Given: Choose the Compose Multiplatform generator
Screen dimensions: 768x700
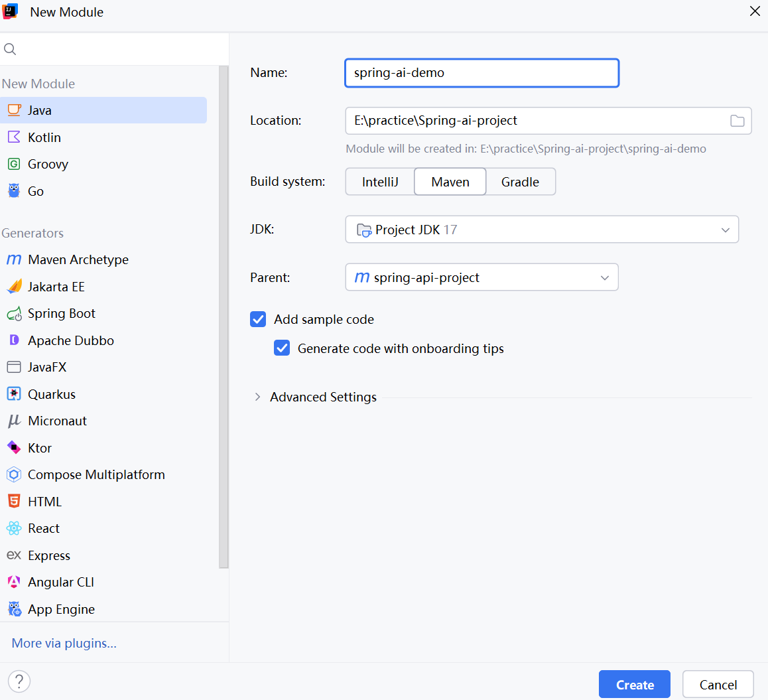Looking at the screenshot, I should 103,474.
